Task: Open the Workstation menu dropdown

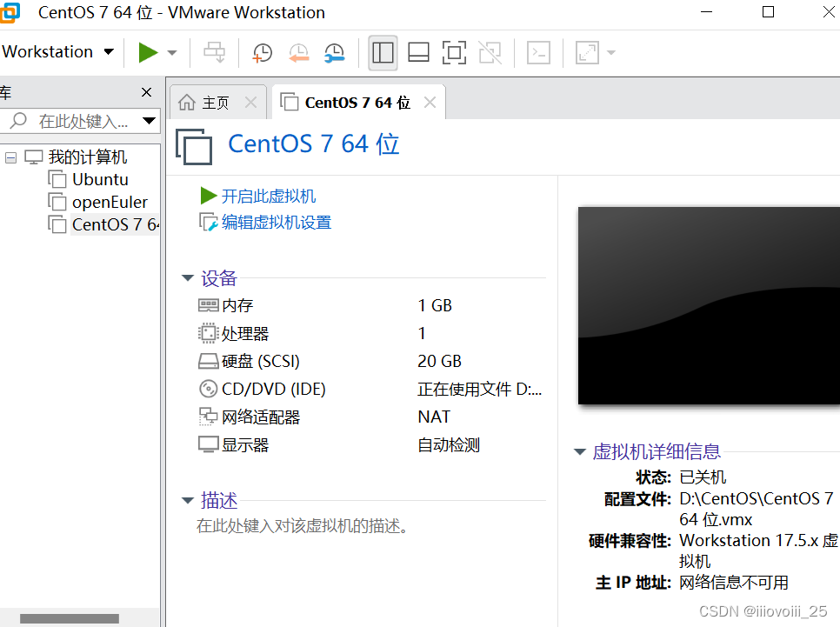Action: [58, 52]
